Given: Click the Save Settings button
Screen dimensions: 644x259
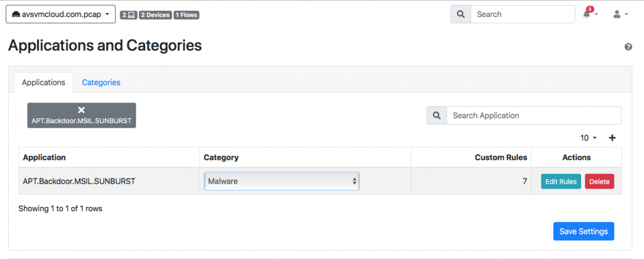Looking at the screenshot, I should pyautogui.click(x=584, y=231).
